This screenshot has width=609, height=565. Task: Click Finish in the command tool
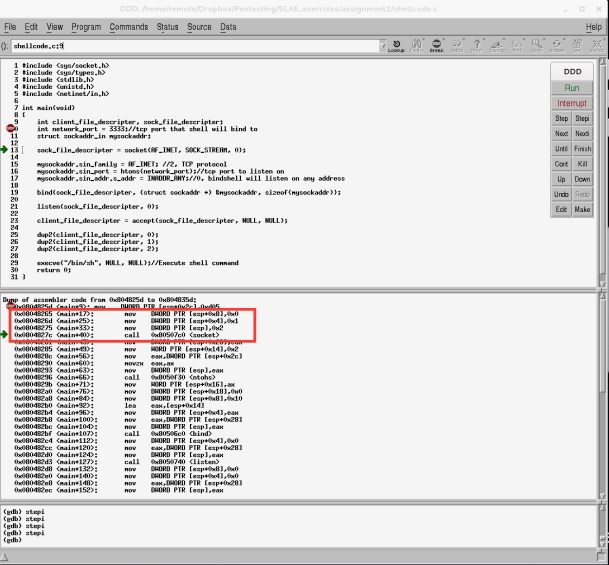582,148
